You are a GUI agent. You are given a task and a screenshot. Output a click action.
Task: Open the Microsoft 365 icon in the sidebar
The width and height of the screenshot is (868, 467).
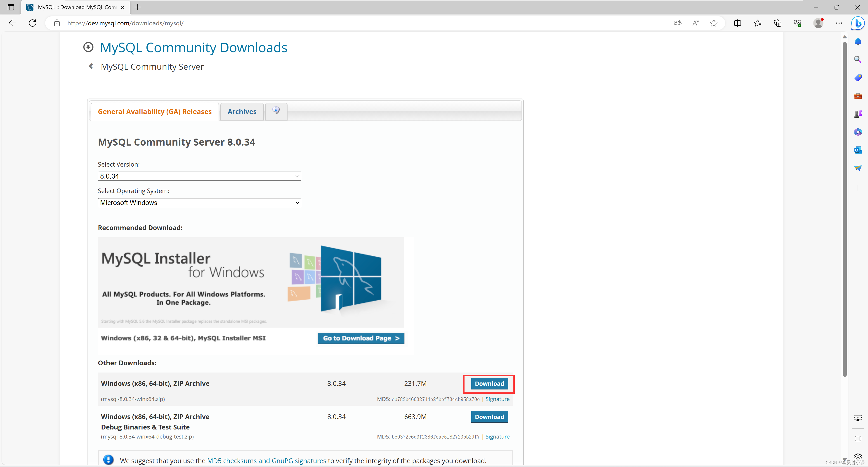point(858,132)
